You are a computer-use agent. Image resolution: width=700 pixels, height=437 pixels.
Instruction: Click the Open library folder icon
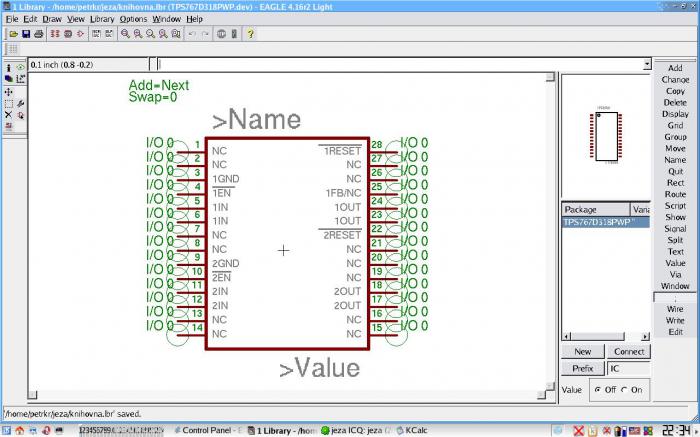[13, 34]
